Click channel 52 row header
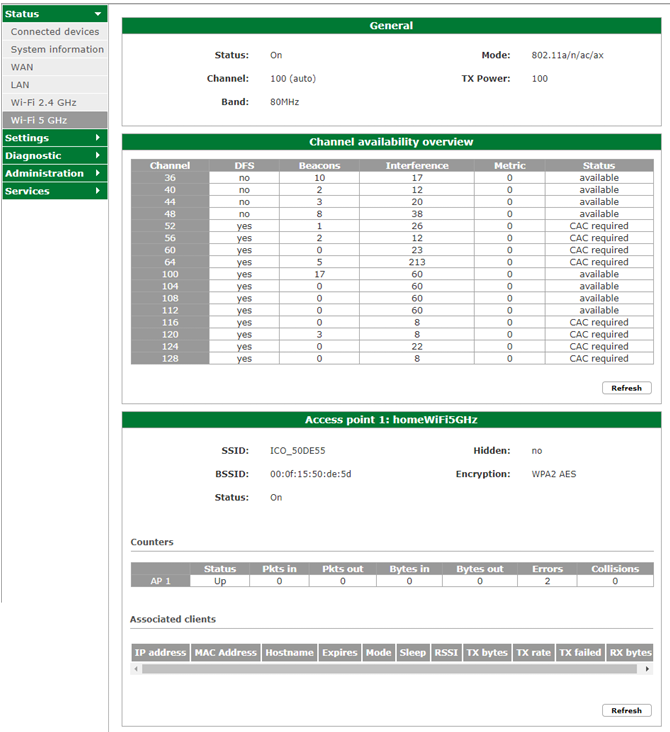The height and width of the screenshot is (732, 670). pos(170,226)
